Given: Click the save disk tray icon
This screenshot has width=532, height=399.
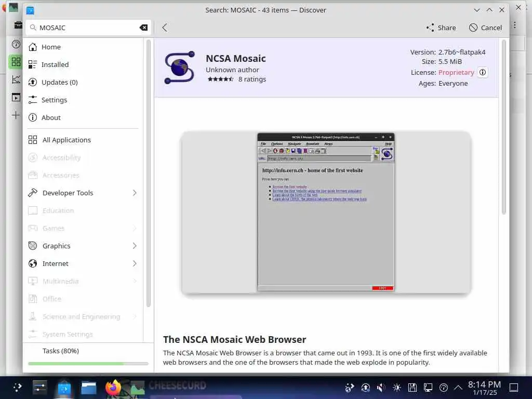Looking at the screenshot, I should 412,387.
